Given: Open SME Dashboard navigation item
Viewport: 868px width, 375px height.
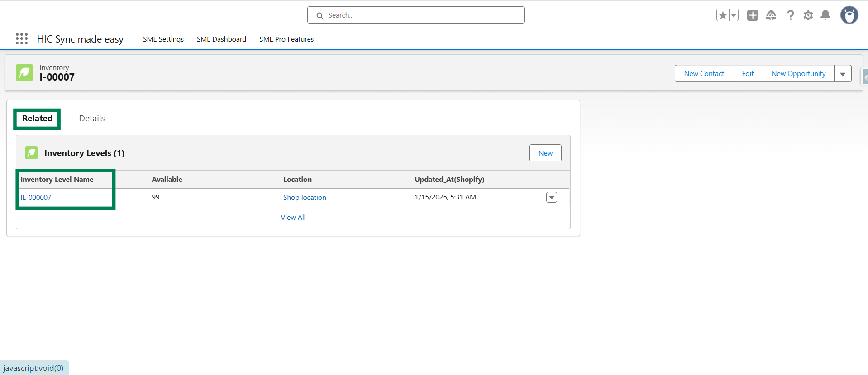Looking at the screenshot, I should 221,39.
